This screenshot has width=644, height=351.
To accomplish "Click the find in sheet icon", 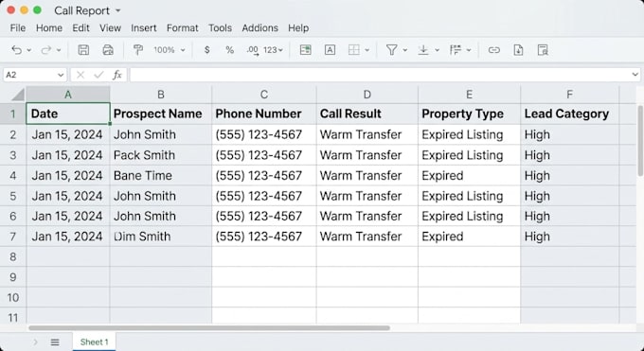I will pyautogui.click(x=543, y=50).
